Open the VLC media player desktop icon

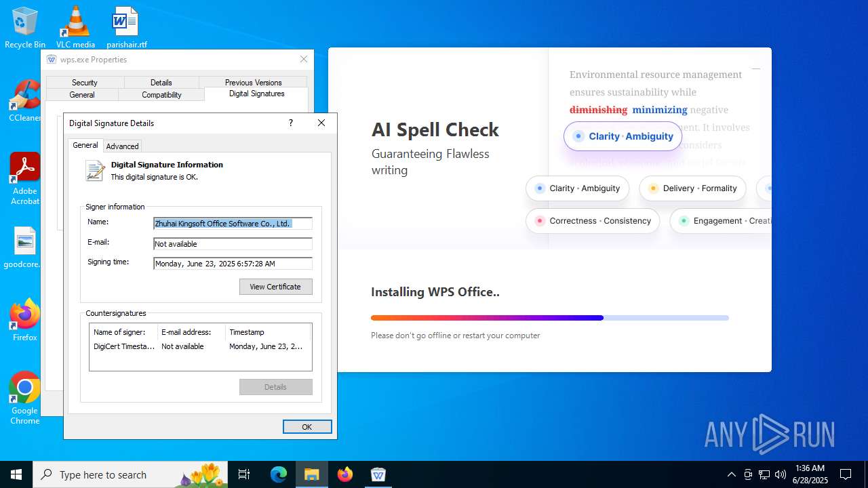click(75, 27)
